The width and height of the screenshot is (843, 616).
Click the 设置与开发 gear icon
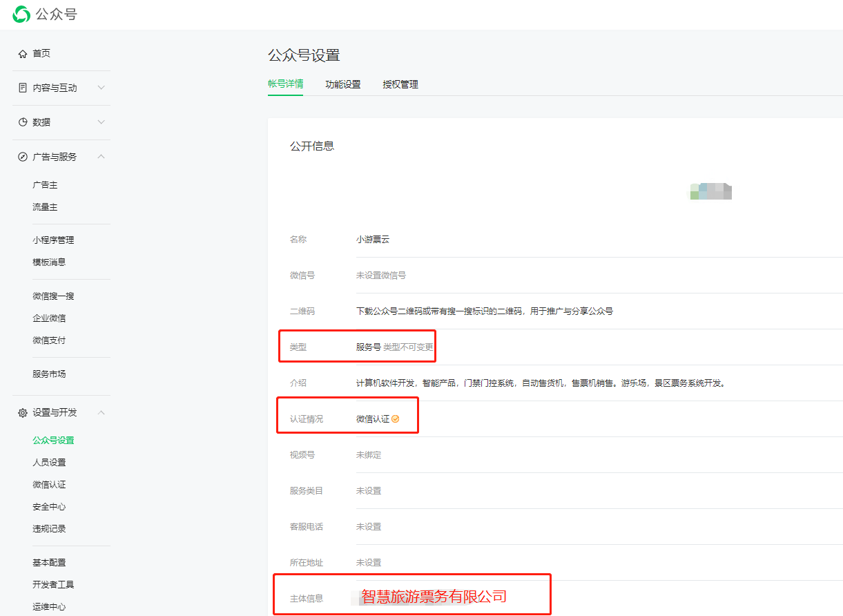[x=23, y=413]
